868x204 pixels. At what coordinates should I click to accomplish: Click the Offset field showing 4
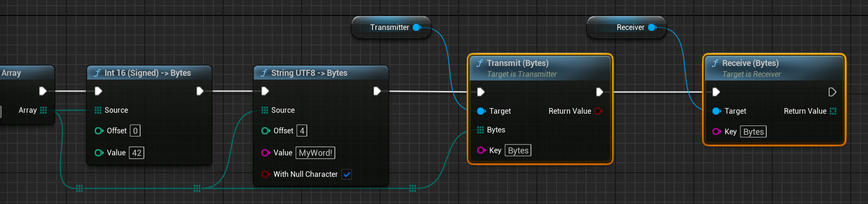click(302, 131)
